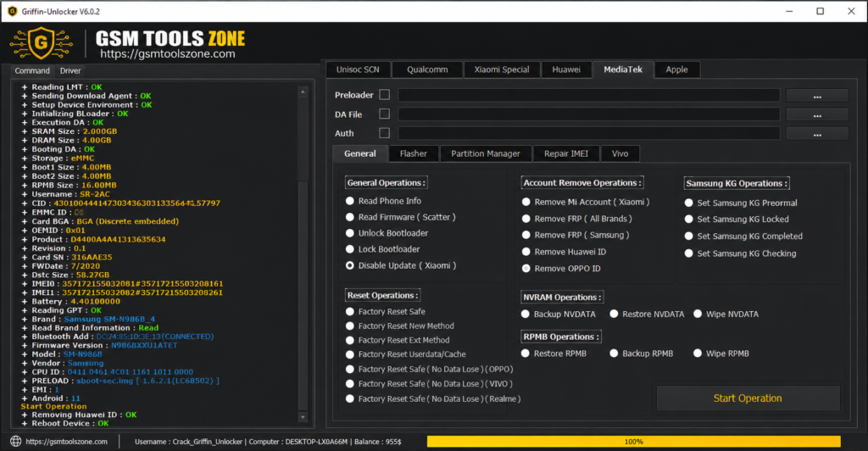The height and width of the screenshot is (451, 868).
Task: Browse for DA File button
Action: pyautogui.click(x=817, y=114)
